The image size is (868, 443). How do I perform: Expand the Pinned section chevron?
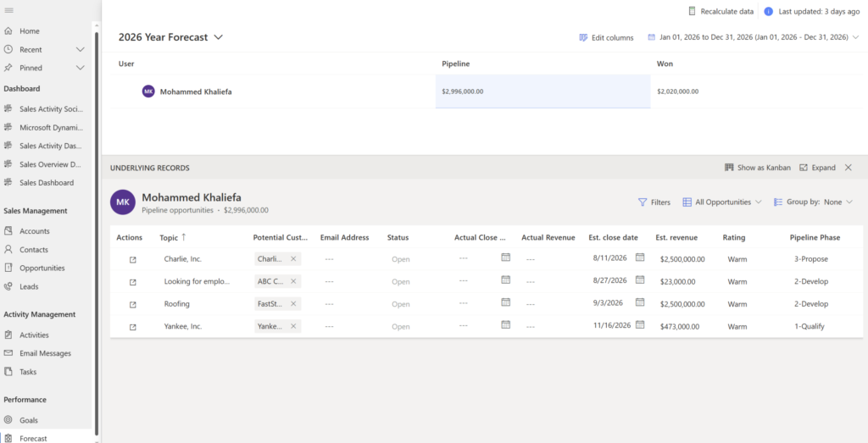[x=81, y=68]
